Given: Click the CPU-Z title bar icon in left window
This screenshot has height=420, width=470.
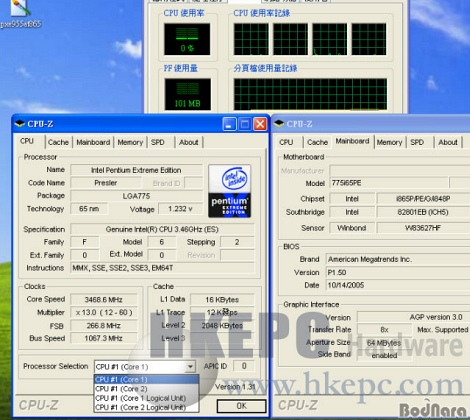Looking at the screenshot, I should click(x=19, y=124).
